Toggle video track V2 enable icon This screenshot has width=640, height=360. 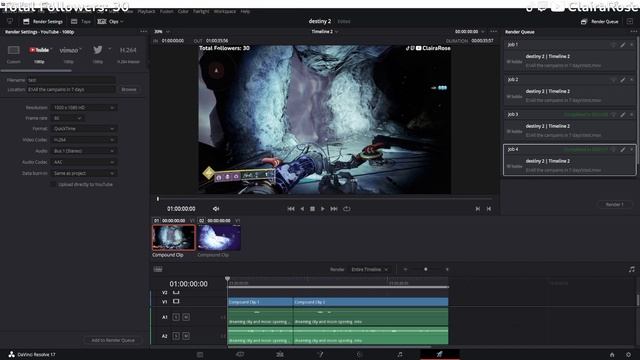pos(176,293)
